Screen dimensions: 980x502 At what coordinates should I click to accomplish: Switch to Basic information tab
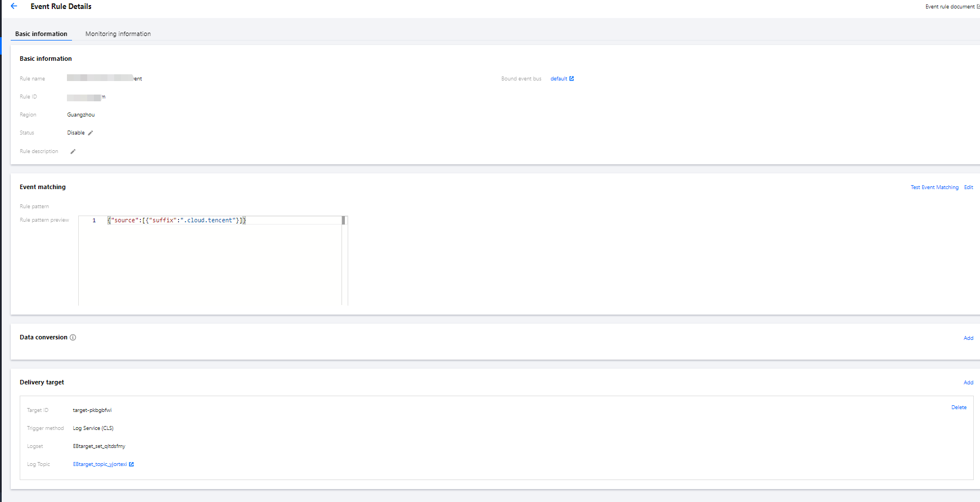coord(41,34)
